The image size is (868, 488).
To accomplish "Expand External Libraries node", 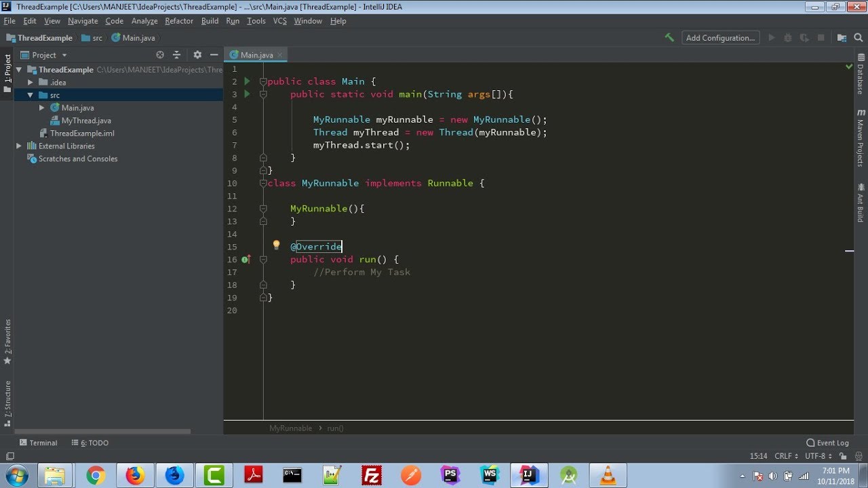I will click(x=19, y=146).
